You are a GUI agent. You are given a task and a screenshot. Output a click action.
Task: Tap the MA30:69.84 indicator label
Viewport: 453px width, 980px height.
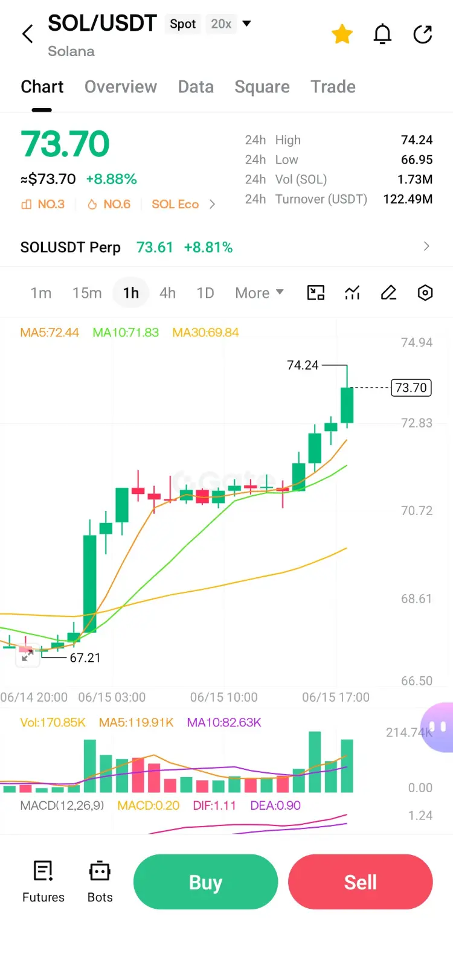click(x=205, y=333)
